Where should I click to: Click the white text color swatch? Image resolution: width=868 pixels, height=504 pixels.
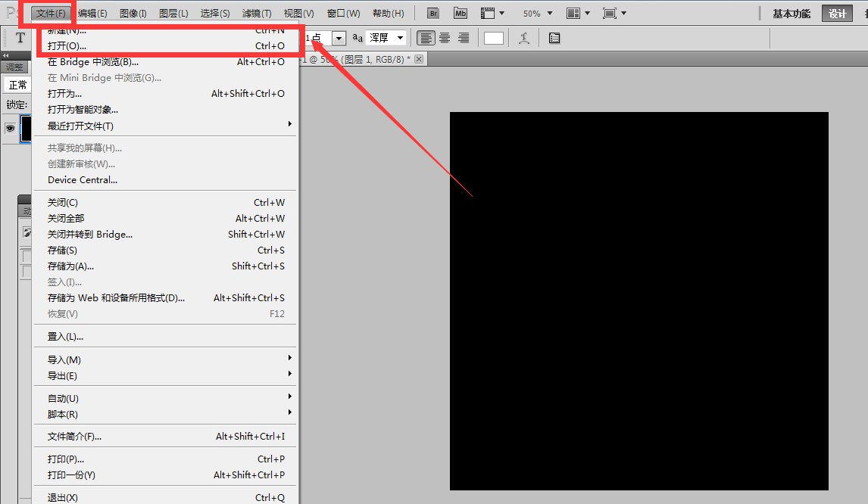[494, 38]
